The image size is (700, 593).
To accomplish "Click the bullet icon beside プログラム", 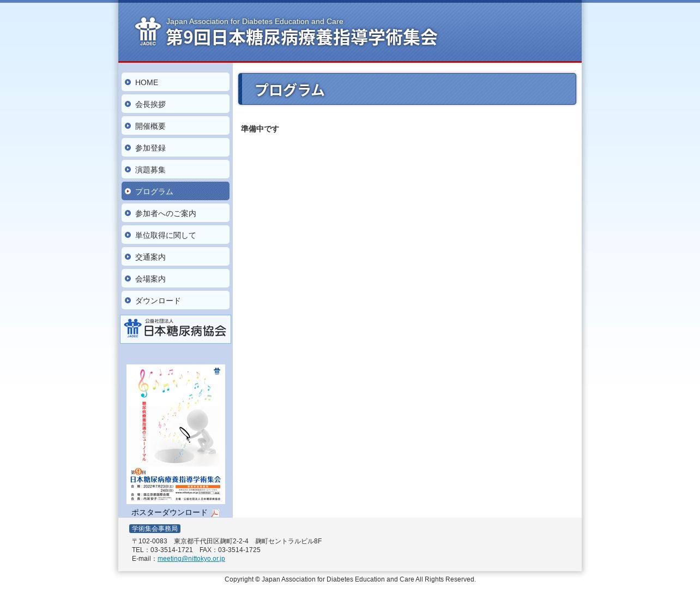I will pyautogui.click(x=128, y=191).
